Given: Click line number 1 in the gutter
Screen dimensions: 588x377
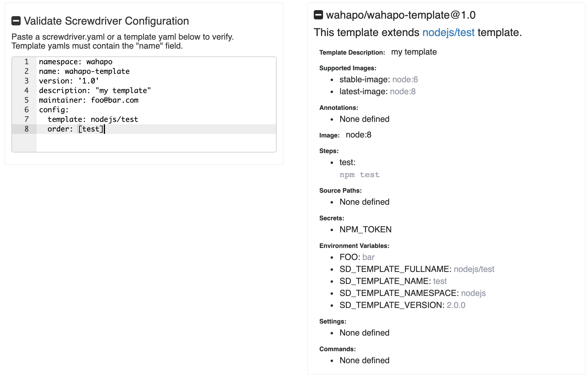Looking at the screenshot, I should (x=26, y=62).
